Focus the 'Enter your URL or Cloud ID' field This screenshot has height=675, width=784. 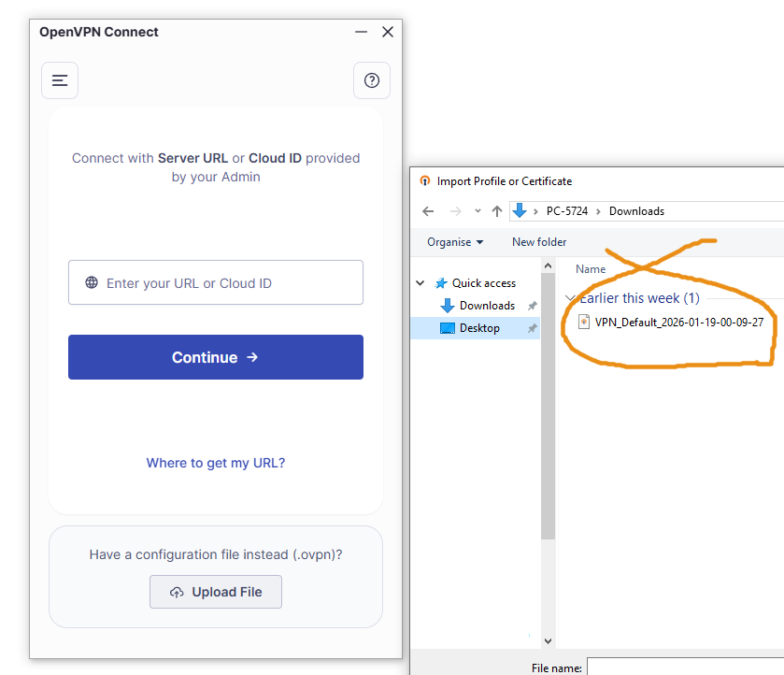(216, 282)
